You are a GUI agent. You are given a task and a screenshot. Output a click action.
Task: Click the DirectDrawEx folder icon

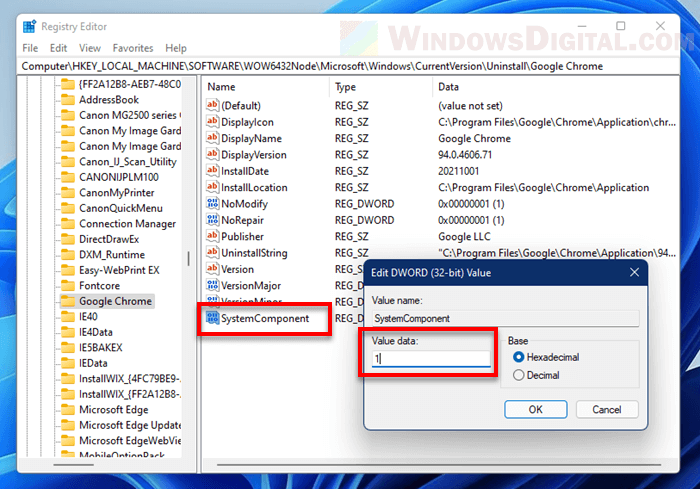point(68,239)
